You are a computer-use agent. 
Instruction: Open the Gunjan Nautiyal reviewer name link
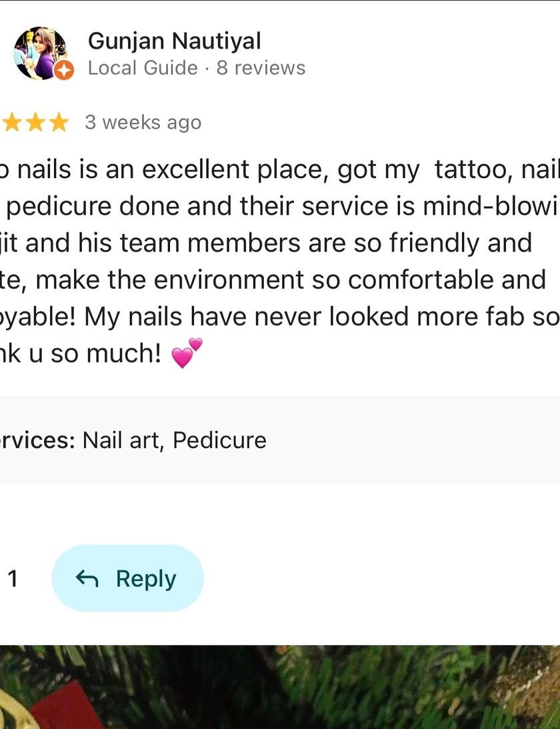click(174, 41)
